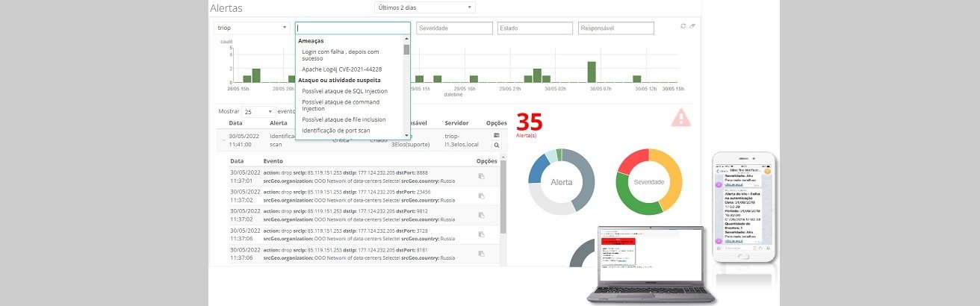Click the eraser clear-filters icon
The width and height of the screenshot is (980, 306).
pyautogui.click(x=692, y=26)
